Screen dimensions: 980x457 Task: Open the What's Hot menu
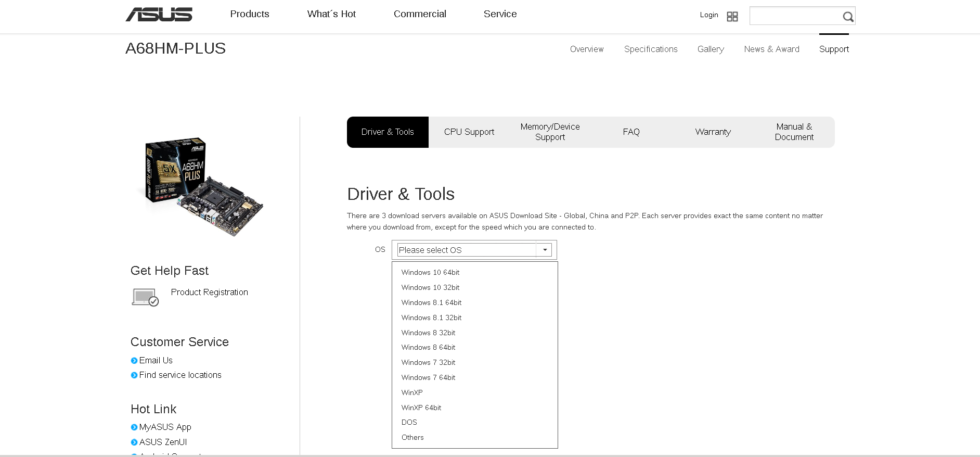[331, 14]
